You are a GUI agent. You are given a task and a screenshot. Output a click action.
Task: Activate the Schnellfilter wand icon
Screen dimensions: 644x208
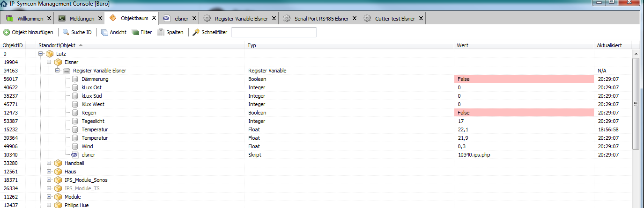(x=196, y=32)
